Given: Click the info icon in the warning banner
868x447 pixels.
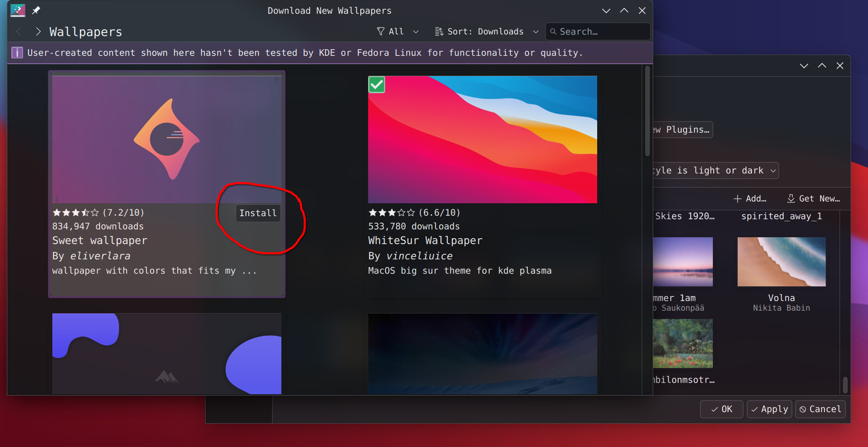Looking at the screenshot, I should 17,53.
